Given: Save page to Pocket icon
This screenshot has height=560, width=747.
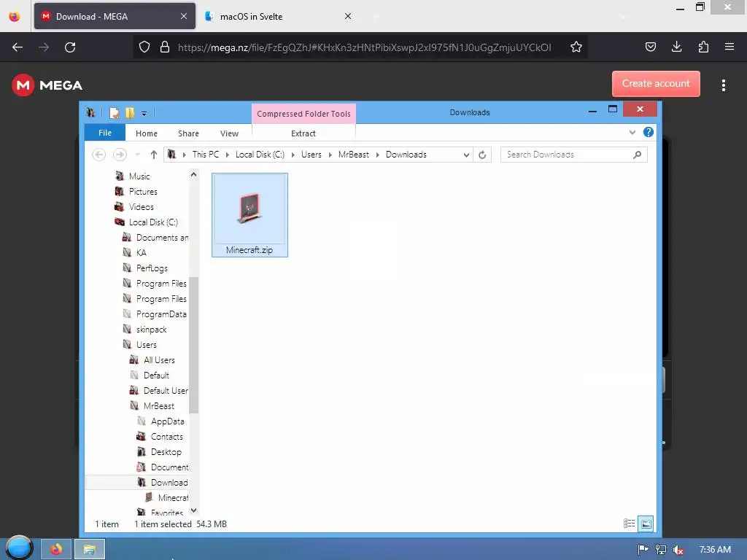Looking at the screenshot, I should tap(650, 47).
